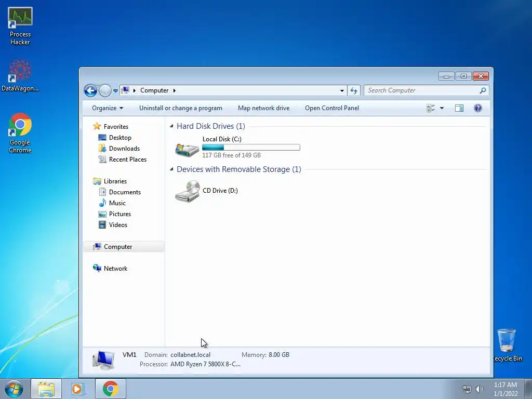The height and width of the screenshot is (399, 532).
Task: Open the address bar history dropdown
Action: click(x=342, y=90)
